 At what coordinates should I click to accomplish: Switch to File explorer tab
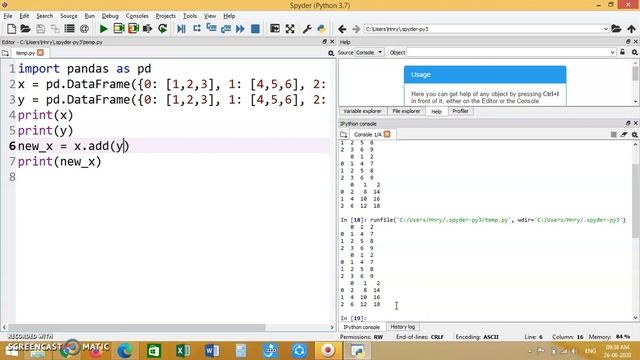click(406, 111)
